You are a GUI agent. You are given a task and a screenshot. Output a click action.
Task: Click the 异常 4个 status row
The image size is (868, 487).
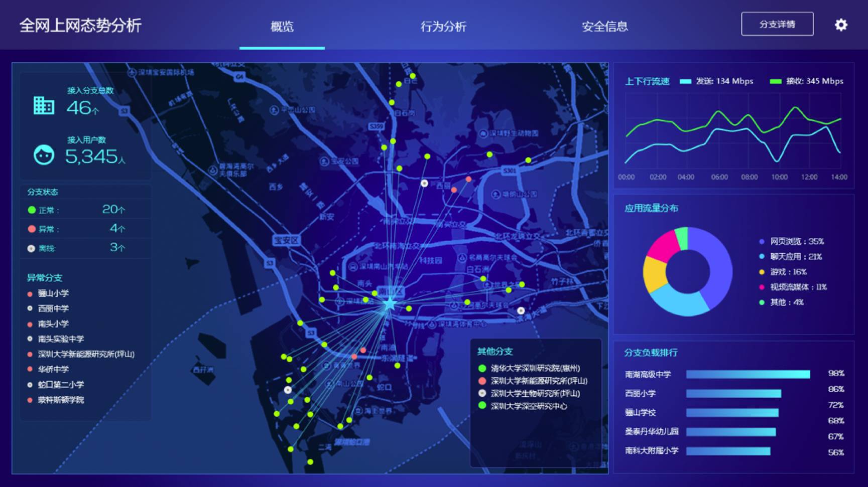pos(85,229)
